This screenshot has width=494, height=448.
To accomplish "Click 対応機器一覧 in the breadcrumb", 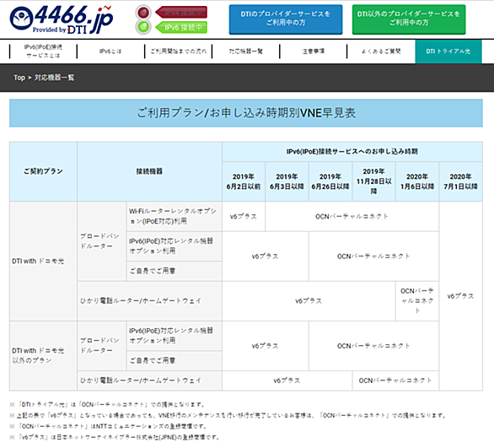I will pos(54,78).
